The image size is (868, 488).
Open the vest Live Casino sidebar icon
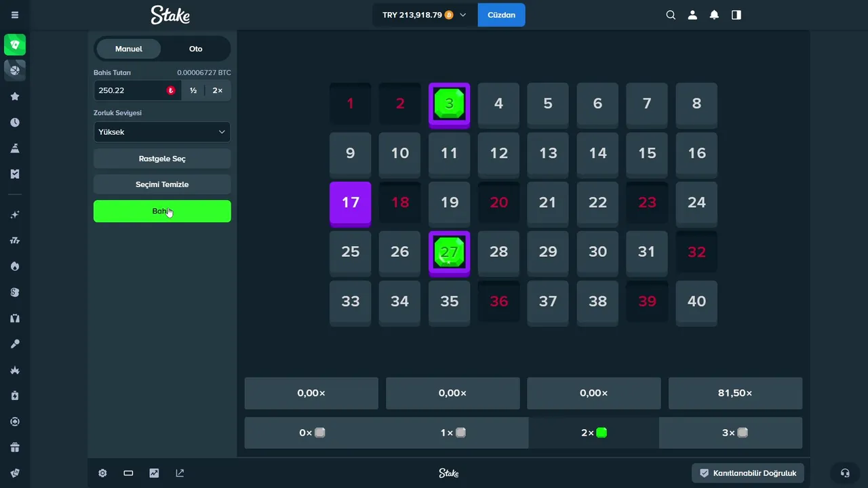[x=15, y=318]
